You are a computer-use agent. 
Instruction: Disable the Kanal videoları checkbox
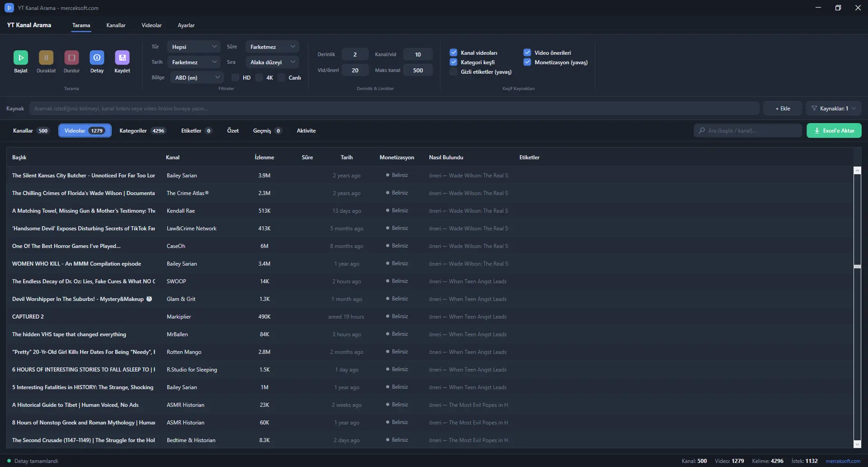tap(453, 52)
